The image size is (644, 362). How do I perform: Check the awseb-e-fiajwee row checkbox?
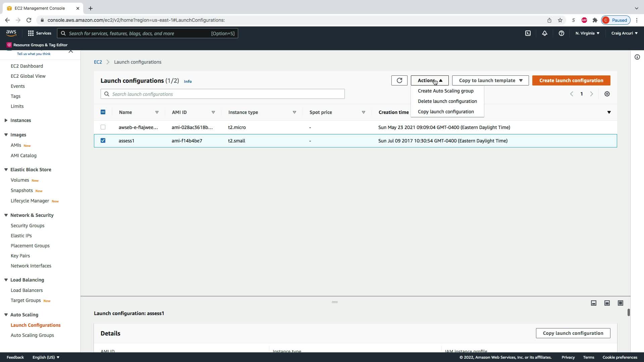coord(103,127)
